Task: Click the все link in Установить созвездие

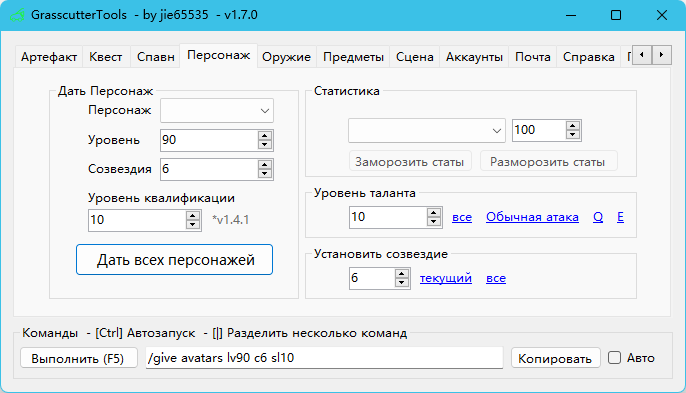Action: point(496,278)
